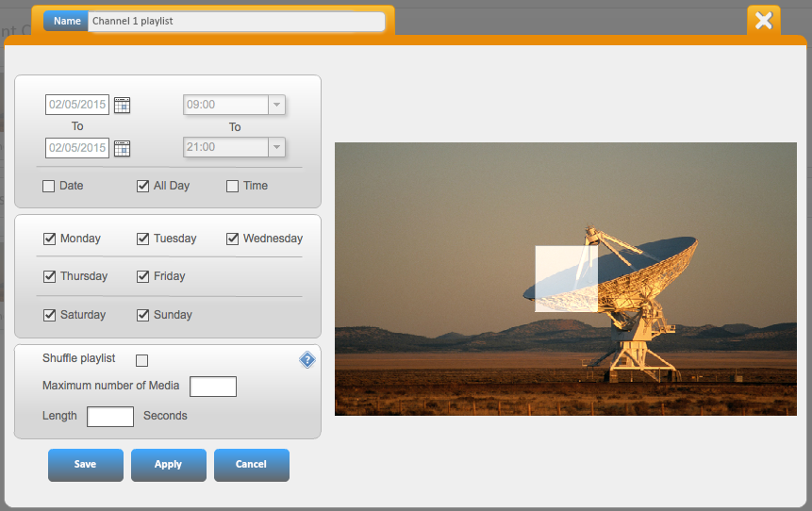Close the playlist dialog with X
Viewport: 812px width, 511px height.
point(764,21)
